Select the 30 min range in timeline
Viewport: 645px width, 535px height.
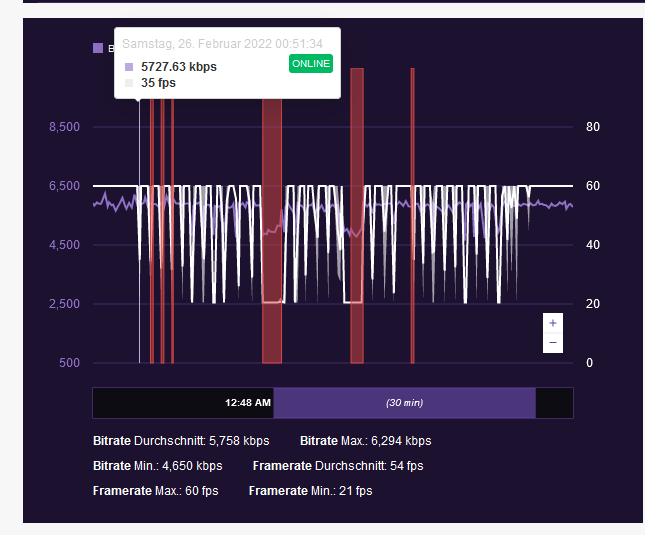click(404, 403)
